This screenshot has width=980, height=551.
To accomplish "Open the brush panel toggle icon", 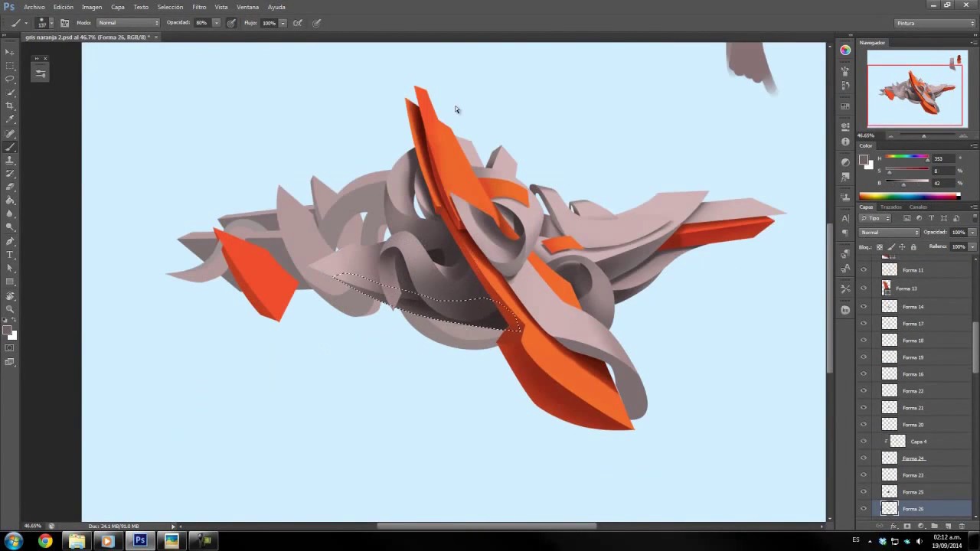I will 64,23.
